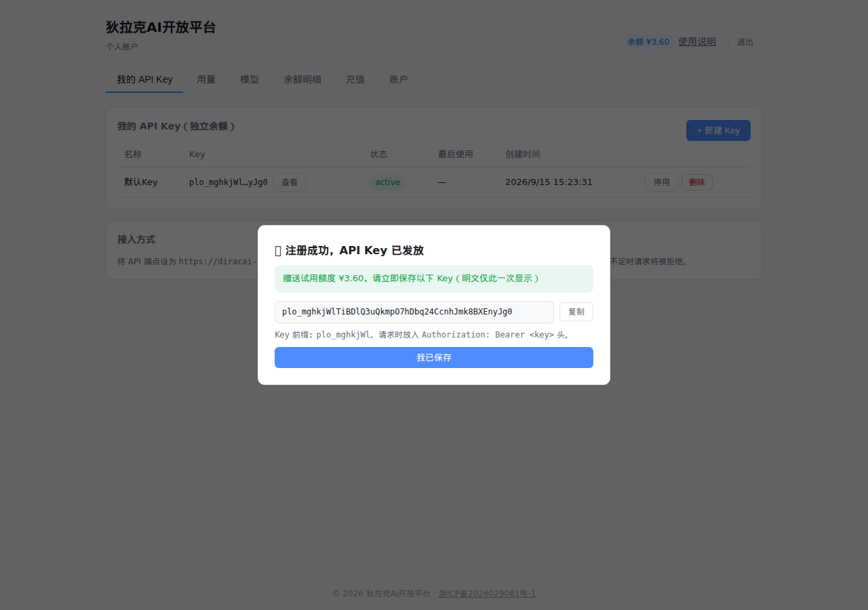Image resolution: width=868 pixels, height=610 pixels.
Task: Click the + 新建 Key button
Action: [x=718, y=130]
